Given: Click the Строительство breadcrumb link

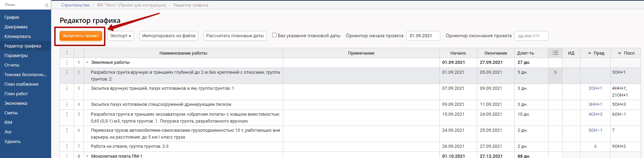Looking at the screenshot, I should pos(75,5).
